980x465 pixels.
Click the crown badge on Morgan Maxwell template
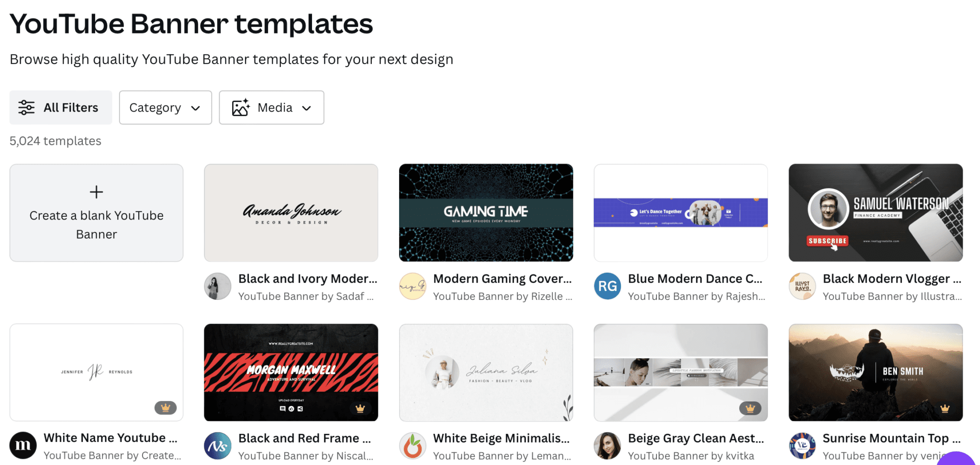point(360,408)
